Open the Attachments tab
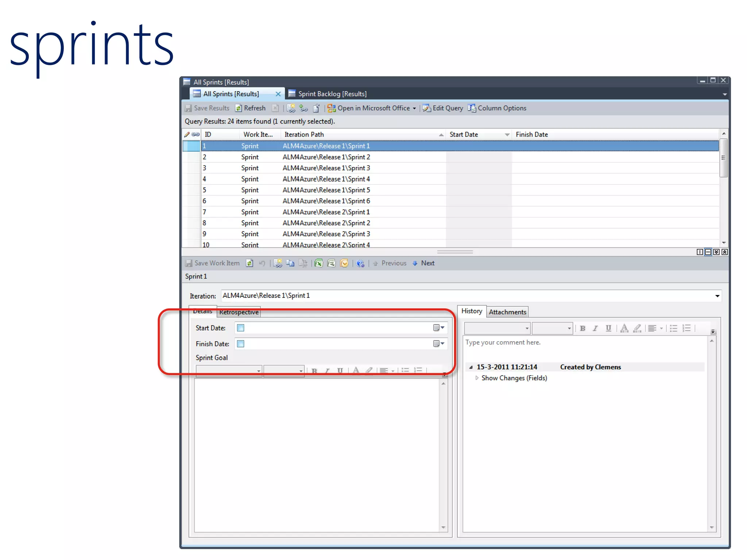747x560 pixels. tap(507, 312)
